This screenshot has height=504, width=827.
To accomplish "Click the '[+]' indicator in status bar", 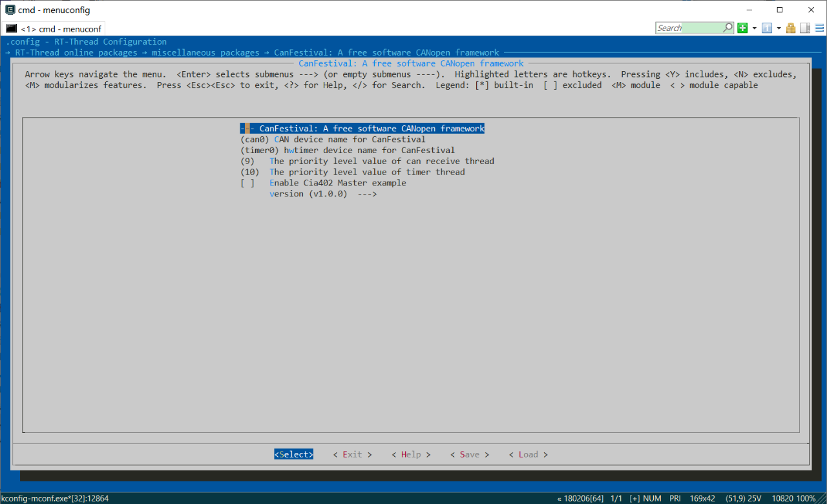I will pos(634,498).
